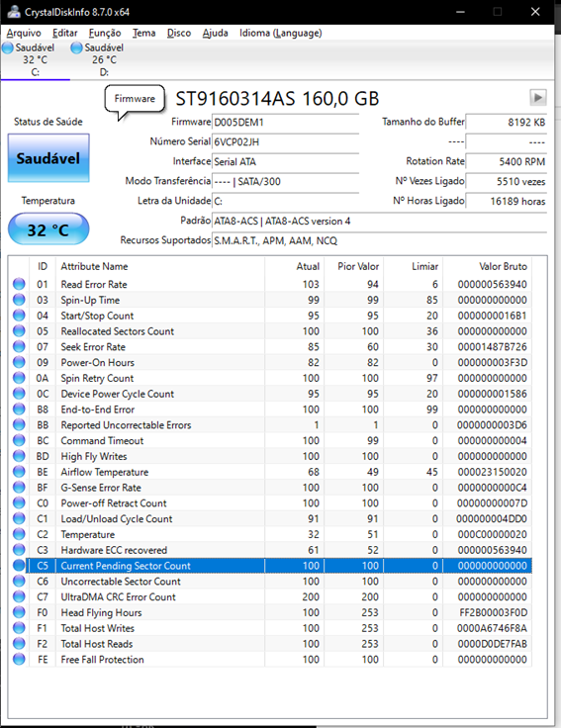Click status circle for Airflow Temperature
This screenshot has height=728, width=561.
click(19, 471)
